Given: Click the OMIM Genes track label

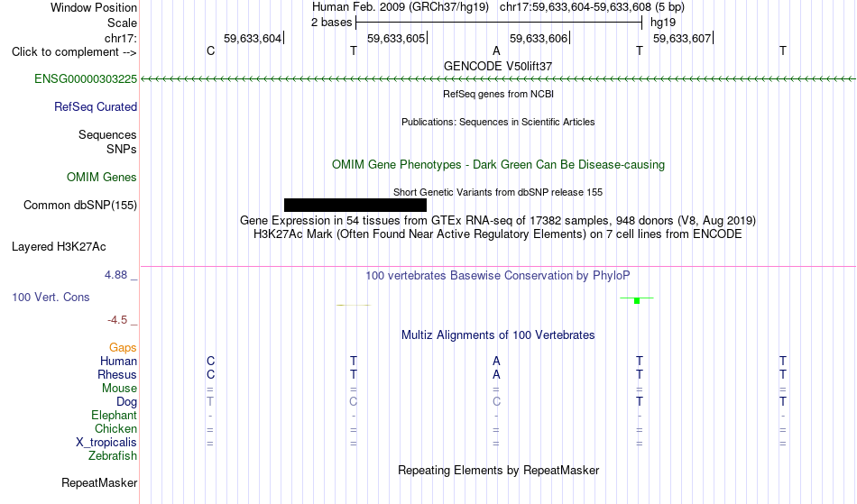Looking at the screenshot, I should (102, 177).
